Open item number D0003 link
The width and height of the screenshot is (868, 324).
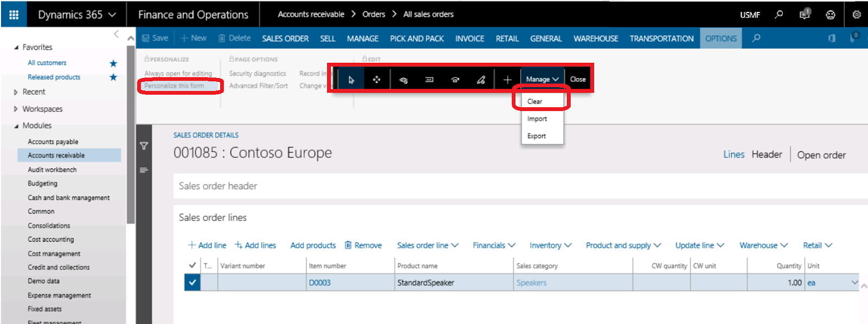coord(320,283)
